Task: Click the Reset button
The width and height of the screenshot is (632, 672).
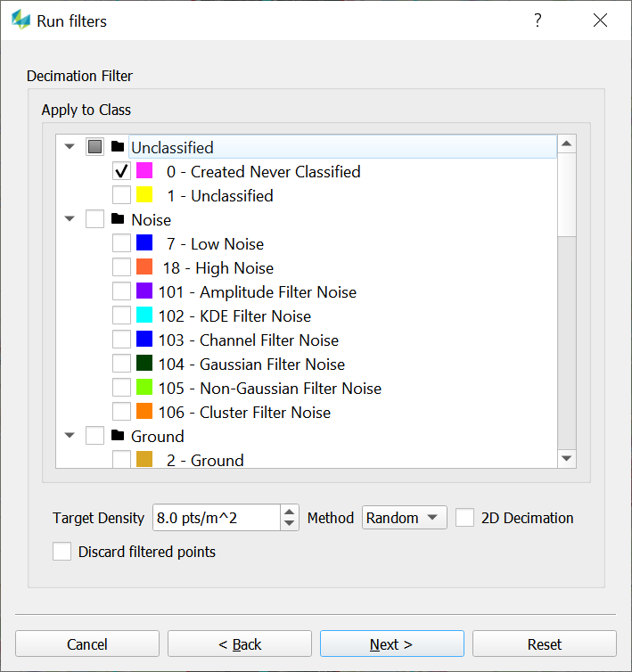Action: click(544, 644)
